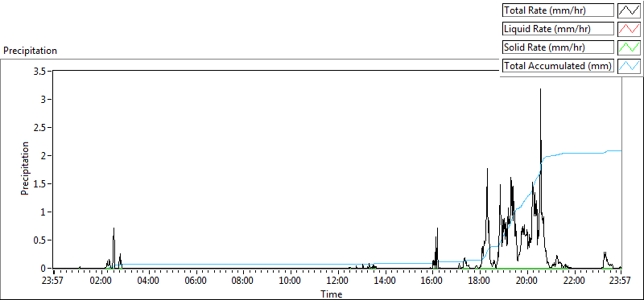The width and height of the screenshot is (644, 300).
Task: Click the 08:00 x-axis time label
Action: [243, 281]
